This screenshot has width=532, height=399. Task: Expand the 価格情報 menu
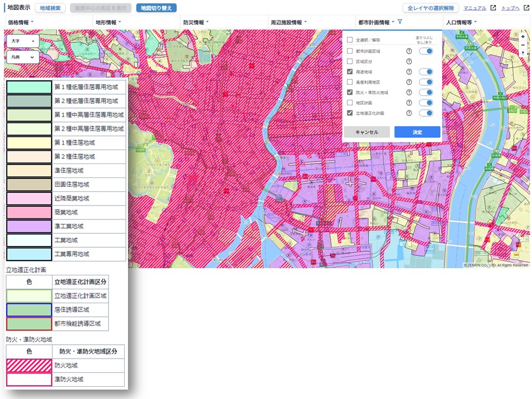coord(21,22)
